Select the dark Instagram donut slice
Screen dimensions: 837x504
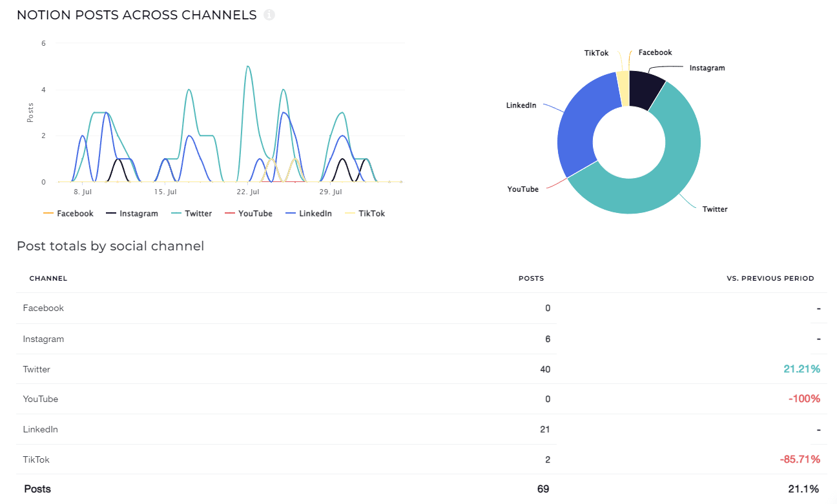click(646, 89)
